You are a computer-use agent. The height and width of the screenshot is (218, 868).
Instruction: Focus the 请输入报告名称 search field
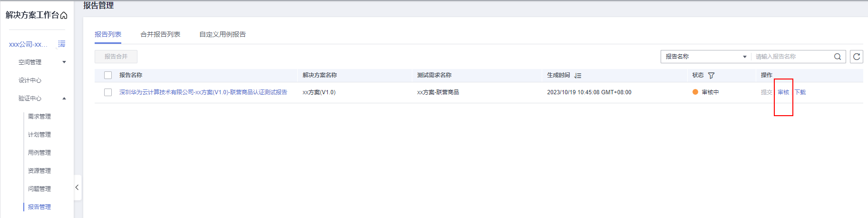point(792,57)
